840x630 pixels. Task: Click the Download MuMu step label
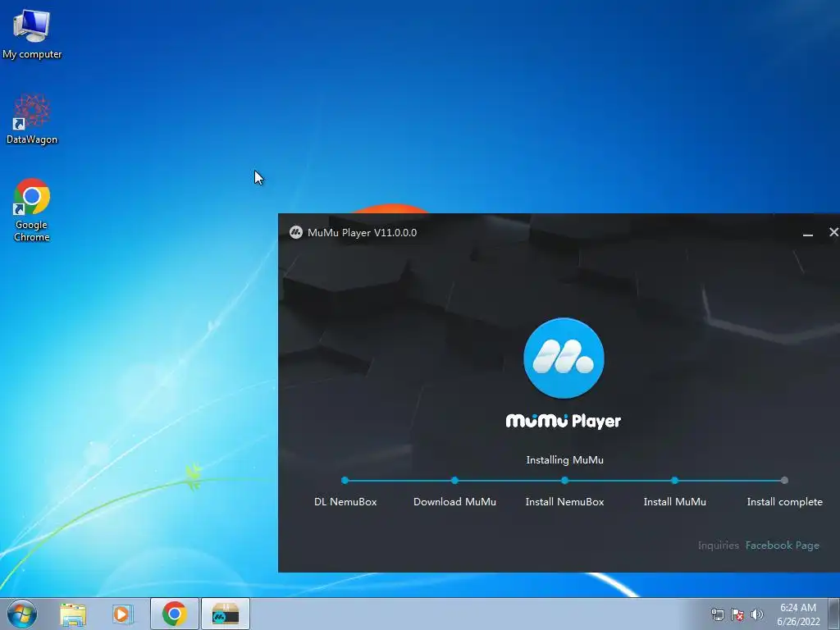454,502
